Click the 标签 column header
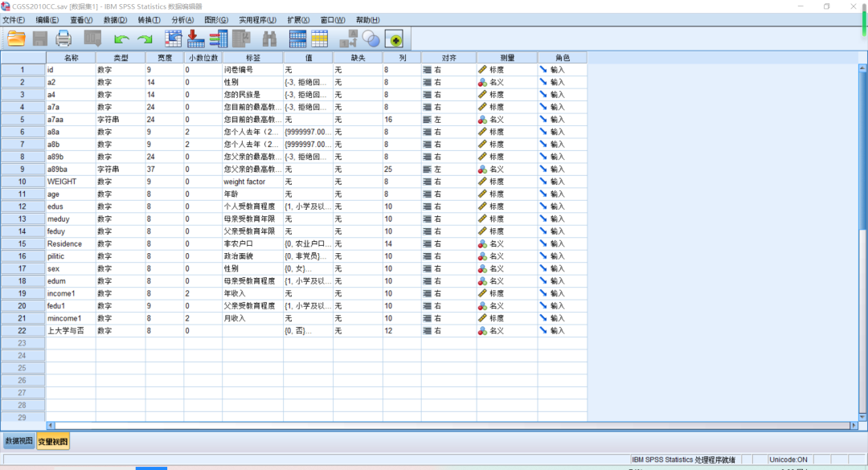The image size is (868, 470). click(253, 58)
